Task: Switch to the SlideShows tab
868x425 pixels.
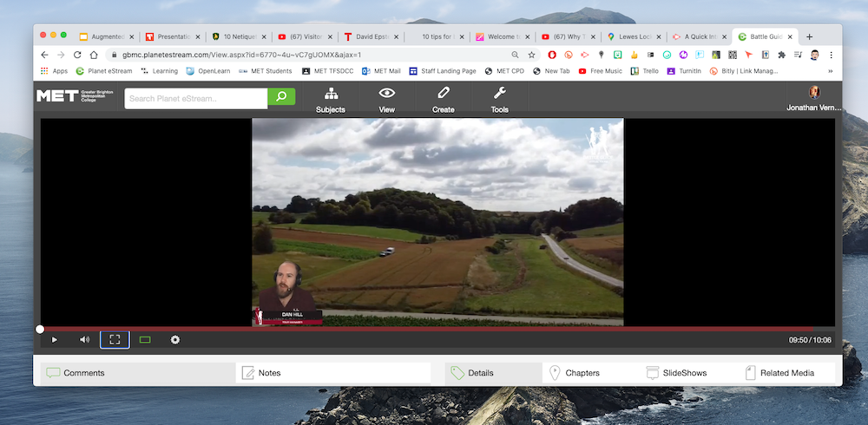Action: click(x=676, y=373)
